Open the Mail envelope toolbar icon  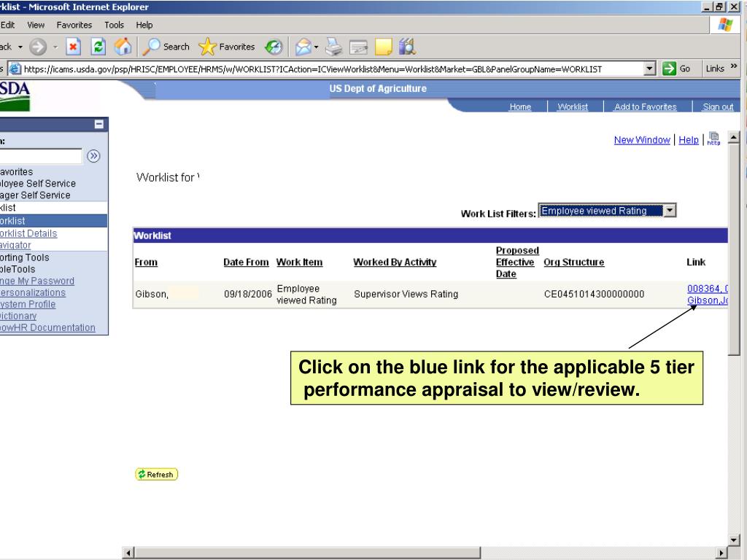click(x=303, y=47)
